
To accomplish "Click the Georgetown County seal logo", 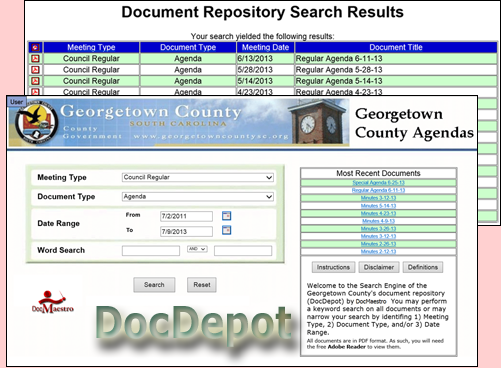I will (x=36, y=124).
